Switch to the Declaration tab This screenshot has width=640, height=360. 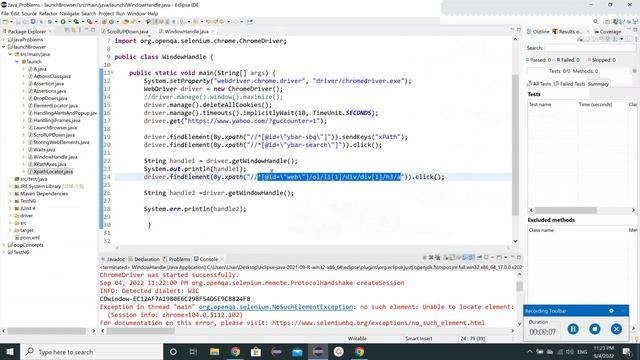coord(144,259)
